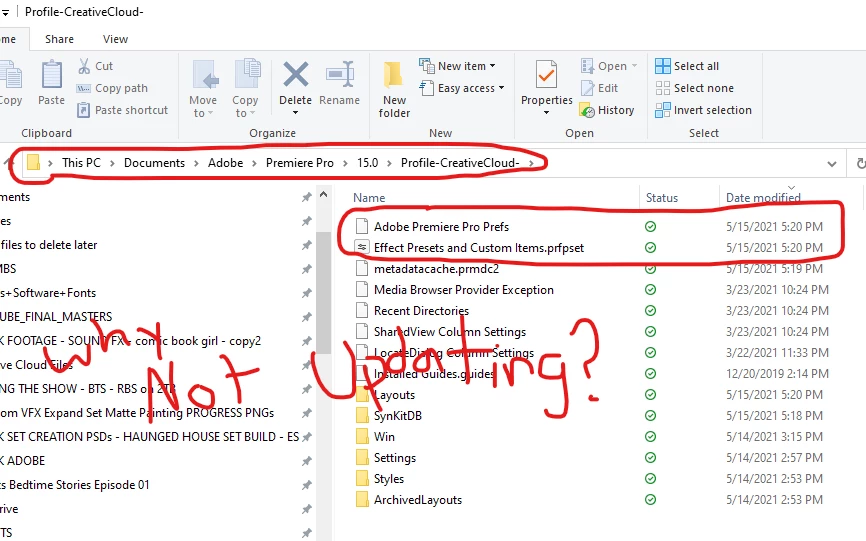
Task: Click the Rename icon
Action: [340, 75]
